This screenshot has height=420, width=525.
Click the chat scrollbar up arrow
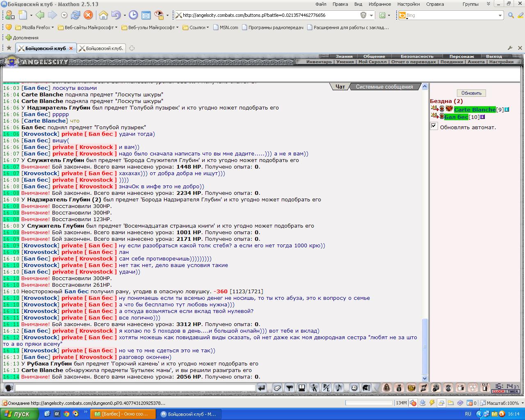(425, 87)
